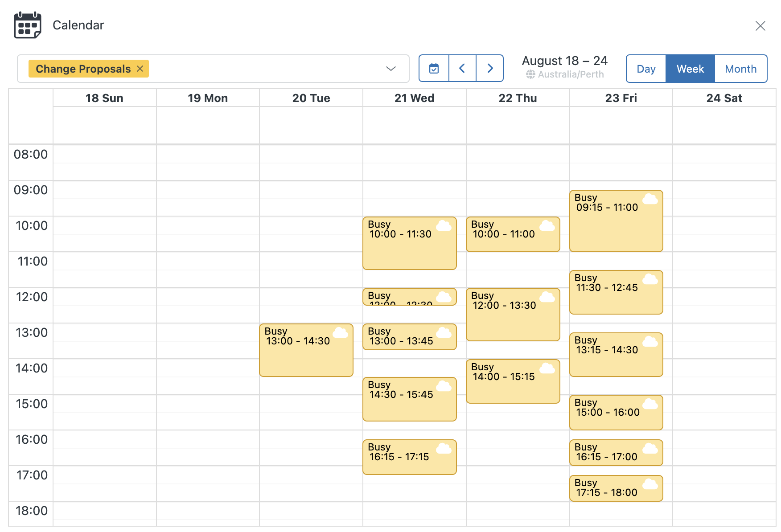Close the Calendar dialog
781x532 pixels.
pyautogui.click(x=760, y=26)
